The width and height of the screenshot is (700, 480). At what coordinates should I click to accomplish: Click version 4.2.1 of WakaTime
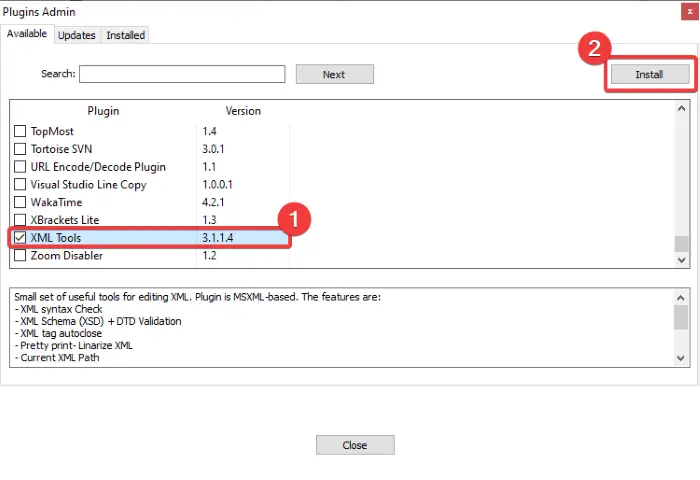coord(213,202)
